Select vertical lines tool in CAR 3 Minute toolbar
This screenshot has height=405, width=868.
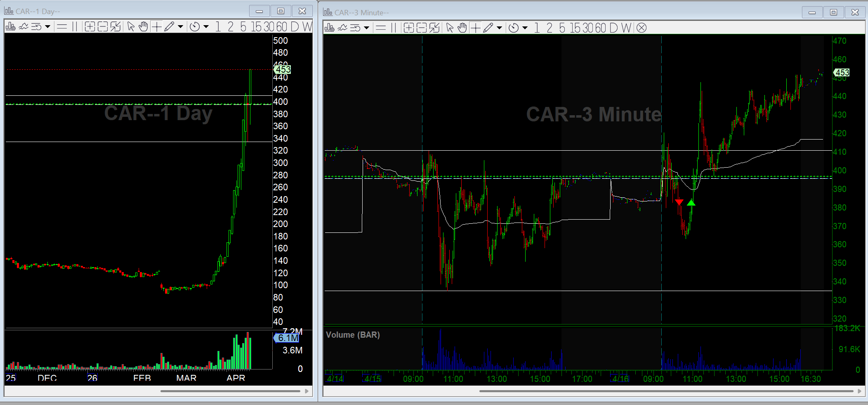[394, 28]
